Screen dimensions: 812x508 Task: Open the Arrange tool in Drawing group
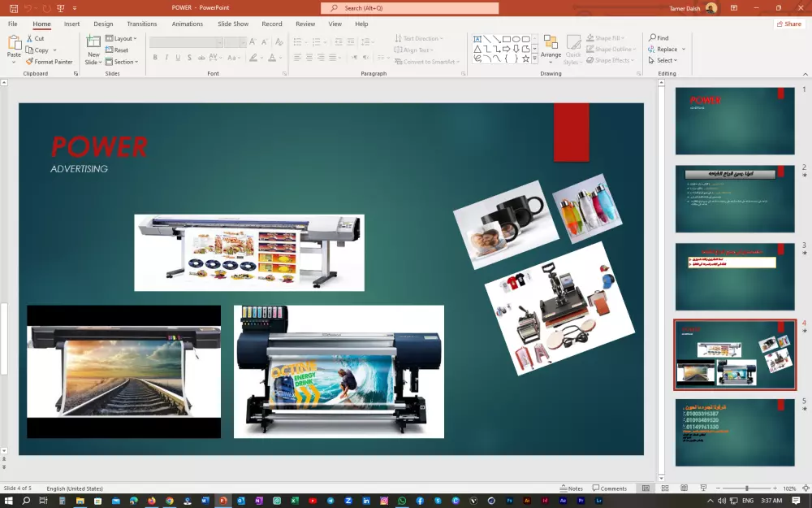[551, 49]
